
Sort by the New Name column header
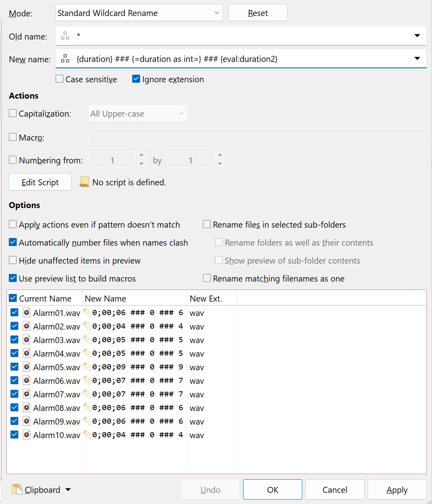[x=135, y=298]
